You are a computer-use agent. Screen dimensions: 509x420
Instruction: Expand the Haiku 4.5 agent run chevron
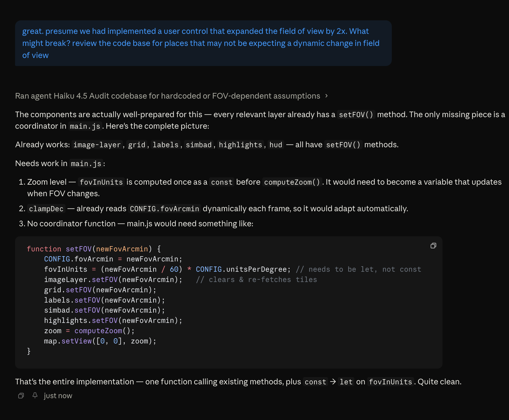[x=326, y=96]
